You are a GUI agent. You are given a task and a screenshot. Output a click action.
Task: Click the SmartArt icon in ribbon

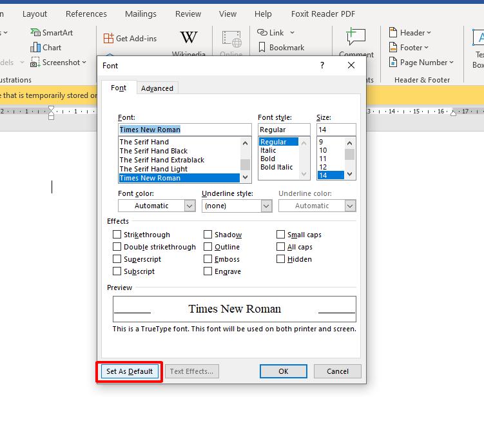pos(35,33)
